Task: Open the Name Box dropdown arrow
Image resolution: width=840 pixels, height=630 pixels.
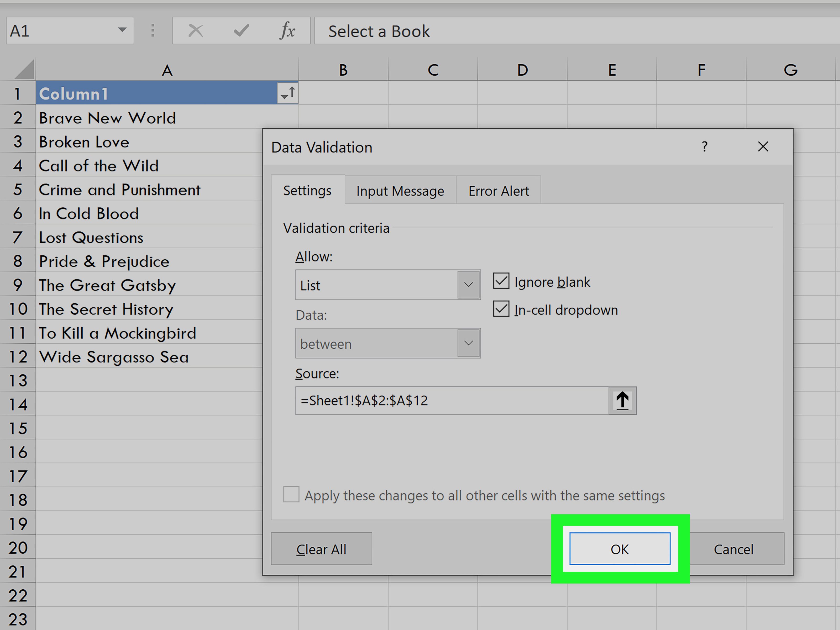Action: tap(122, 30)
